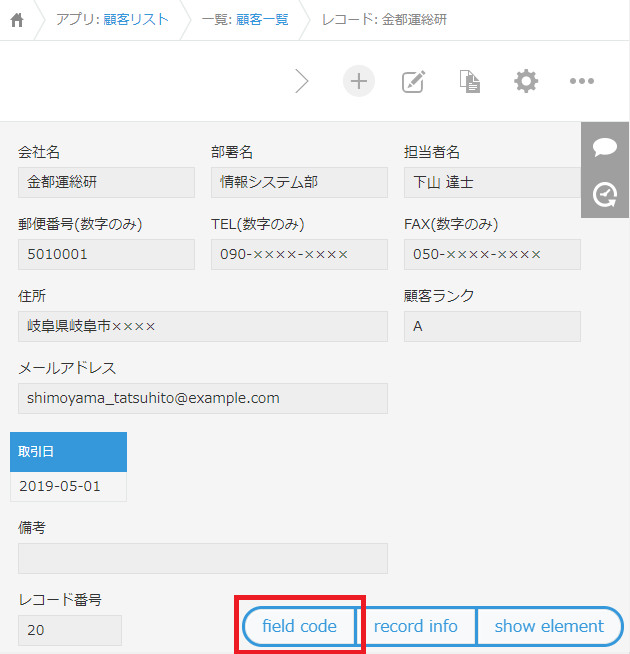630x654 pixels.
Task: Show the record change history icon
Action: pyautogui.click(x=605, y=194)
